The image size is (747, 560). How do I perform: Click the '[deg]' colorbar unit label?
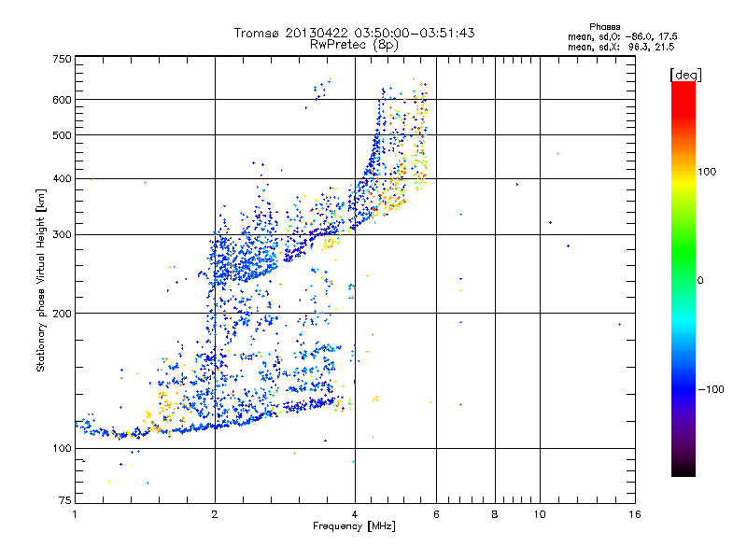(x=685, y=75)
